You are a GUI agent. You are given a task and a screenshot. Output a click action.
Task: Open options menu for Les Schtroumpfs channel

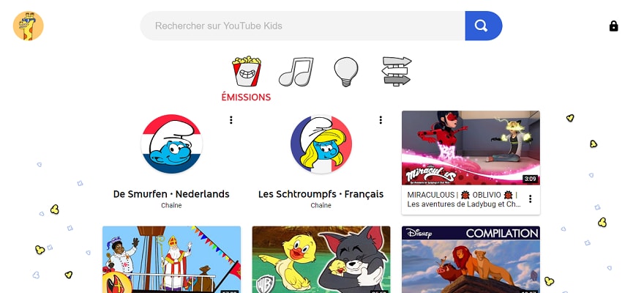click(x=381, y=120)
